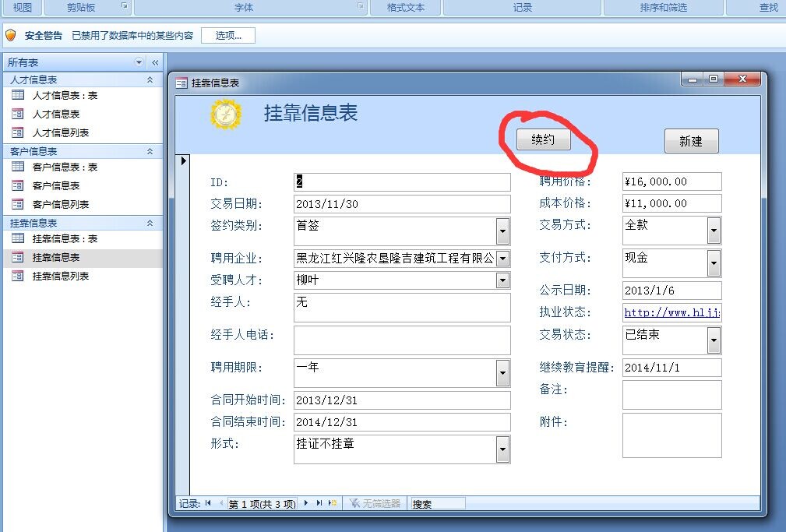
Task: Click the 搜索 box in record navigator
Action: point(437,504)
